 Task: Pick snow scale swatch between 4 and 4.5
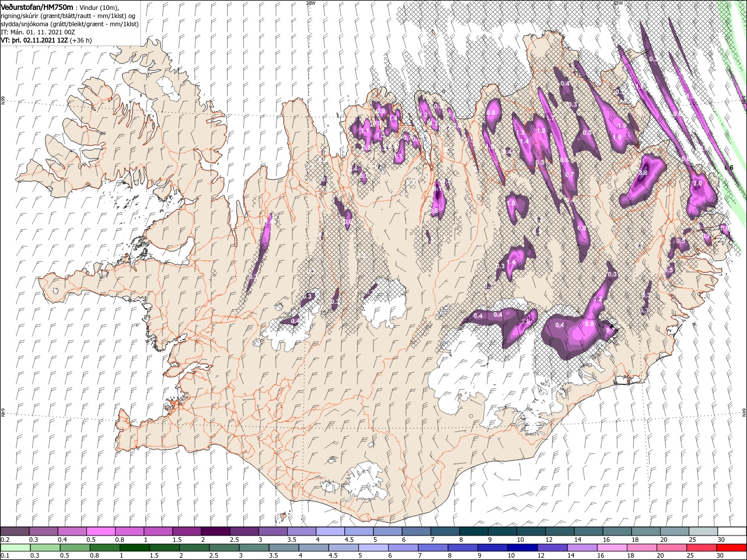coord(330,531)
